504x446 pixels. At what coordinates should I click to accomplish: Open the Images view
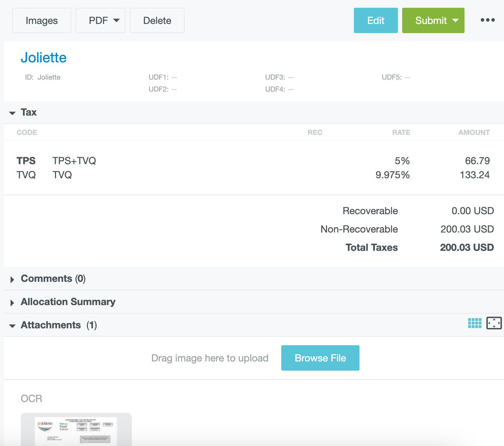coord(42,20)
